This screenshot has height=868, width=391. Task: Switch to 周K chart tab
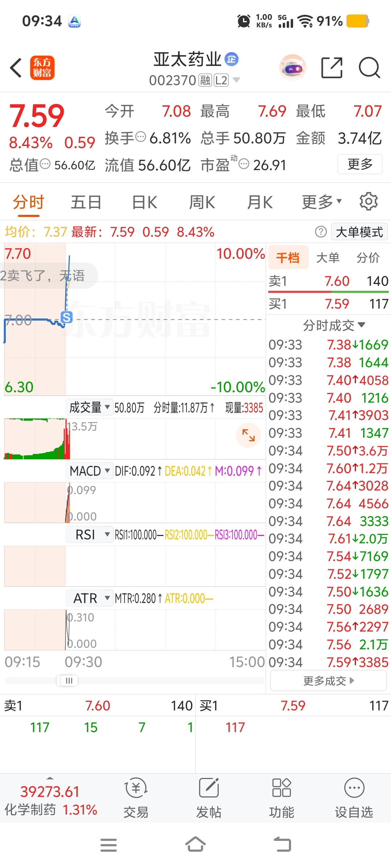click(x=202, y=202)
